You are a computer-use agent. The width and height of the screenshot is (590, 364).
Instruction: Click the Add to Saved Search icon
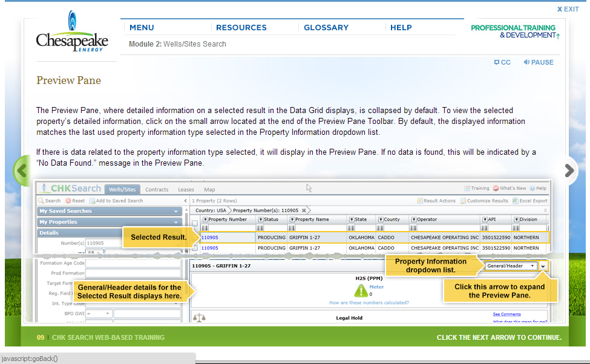[x=92, y=201]
